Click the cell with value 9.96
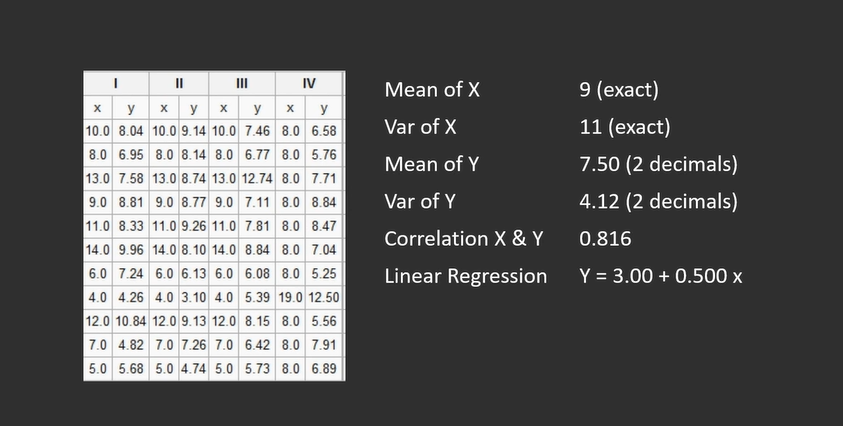 click(x=131, y=250)
